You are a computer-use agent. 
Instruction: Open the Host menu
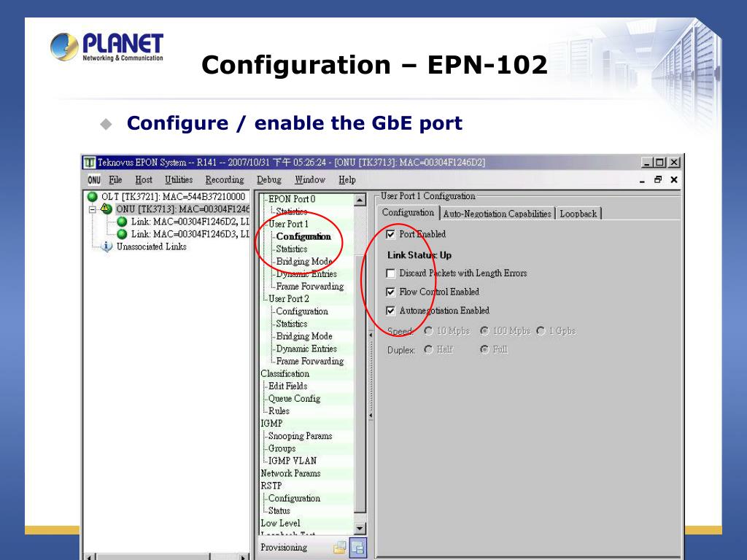pos(144,180)
